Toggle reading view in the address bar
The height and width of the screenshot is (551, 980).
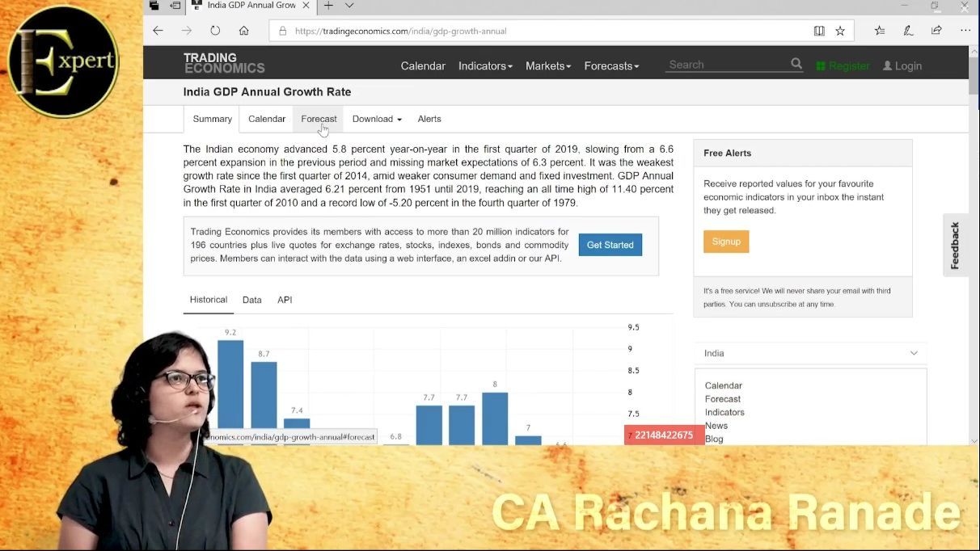pyautogui.click(x=819, y=31)
